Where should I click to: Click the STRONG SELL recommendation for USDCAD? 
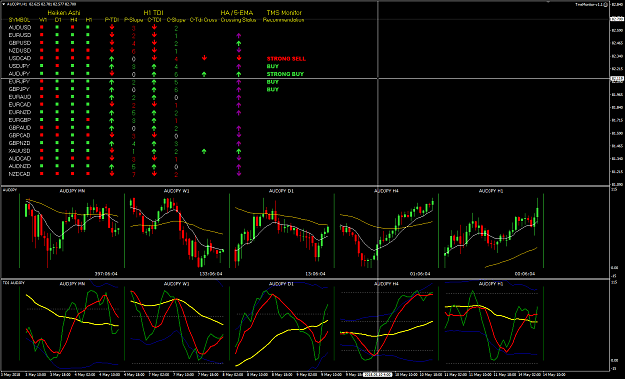[x=286, y=59]
